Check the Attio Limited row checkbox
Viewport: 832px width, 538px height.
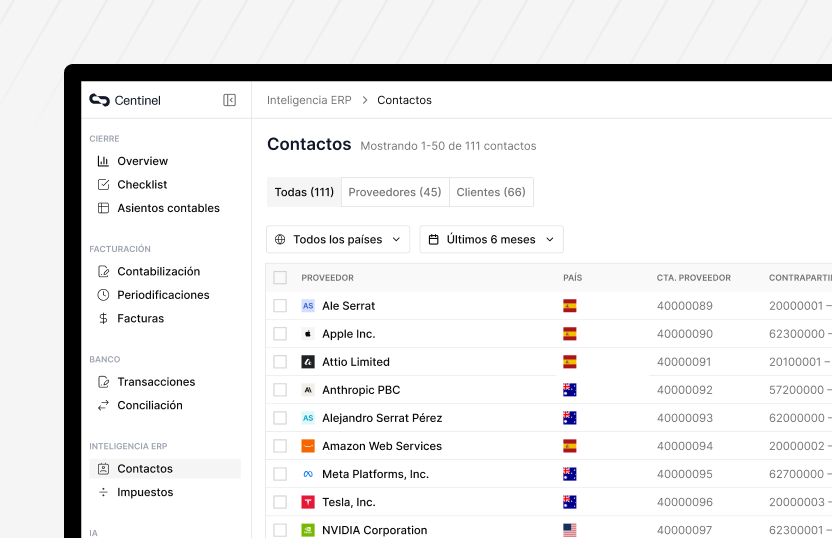pos(280,362)
